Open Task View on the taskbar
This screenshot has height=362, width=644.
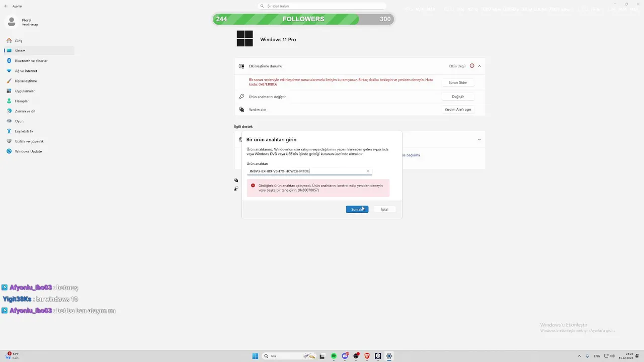(323, 356)
